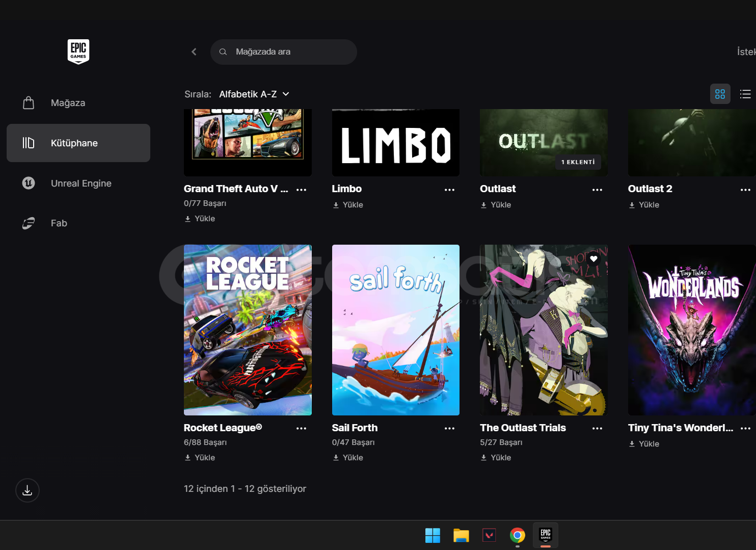Screen dimensions: 756x550
Task: Go back using the left arrow
Action: (194, 52)
